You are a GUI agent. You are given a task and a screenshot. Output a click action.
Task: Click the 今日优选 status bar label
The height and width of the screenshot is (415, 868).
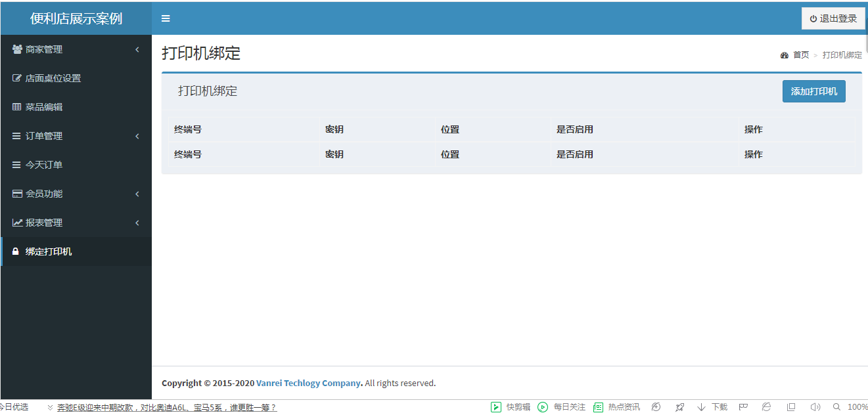coord(14,407)
